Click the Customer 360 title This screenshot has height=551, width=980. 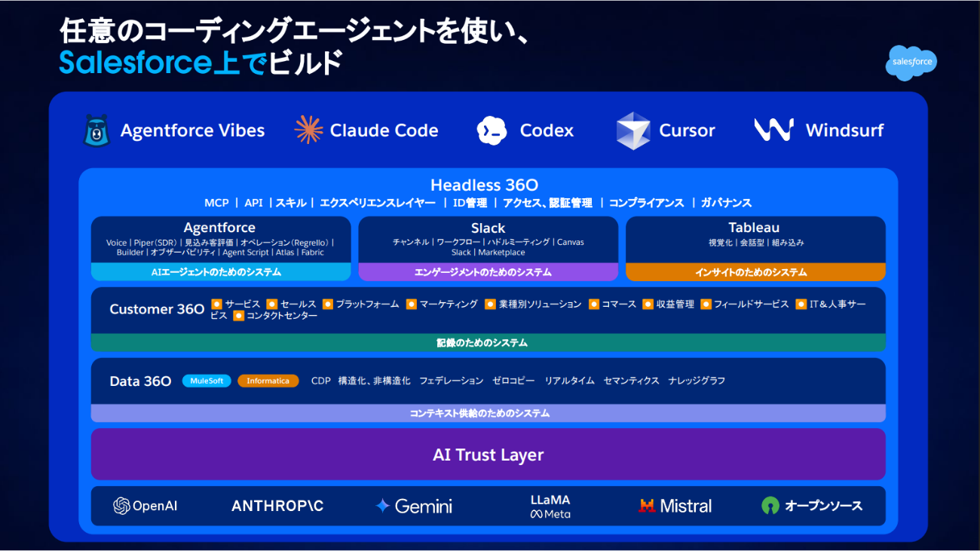157,309
